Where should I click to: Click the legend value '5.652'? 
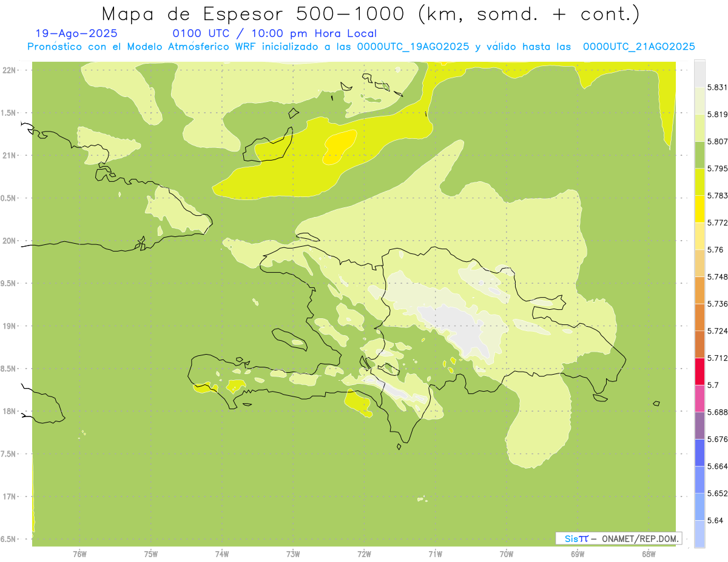click(x=717, y=493)
